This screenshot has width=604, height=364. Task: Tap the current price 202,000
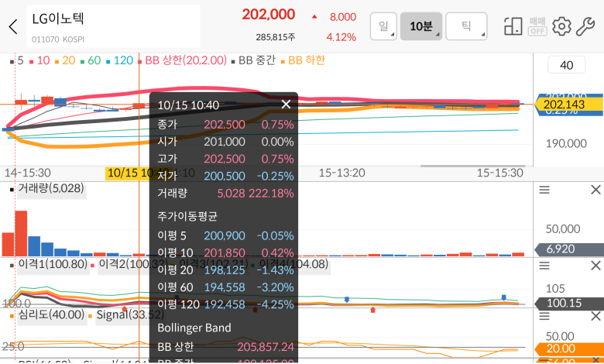[x=269, y=15]
